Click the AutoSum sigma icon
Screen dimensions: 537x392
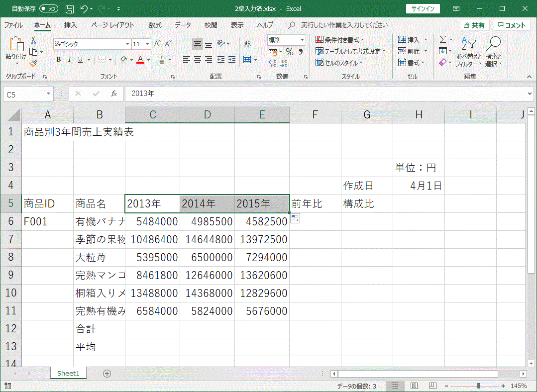[x=443, y=40]
